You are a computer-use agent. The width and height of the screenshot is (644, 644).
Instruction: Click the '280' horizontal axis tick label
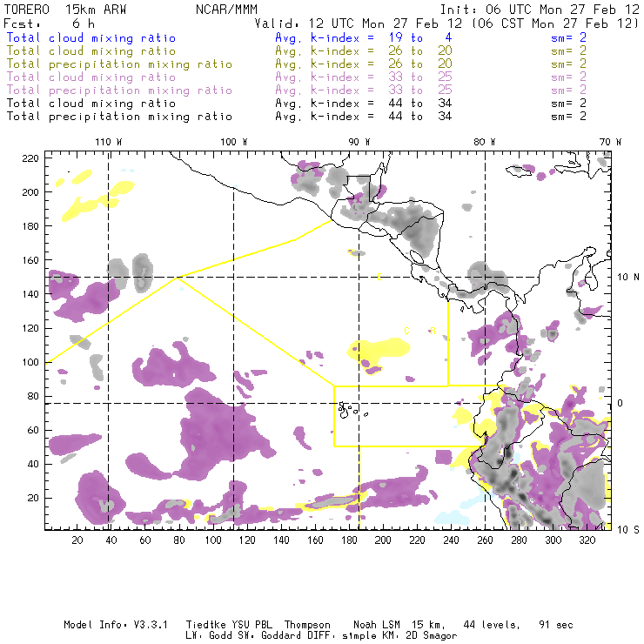pos(519,540)
